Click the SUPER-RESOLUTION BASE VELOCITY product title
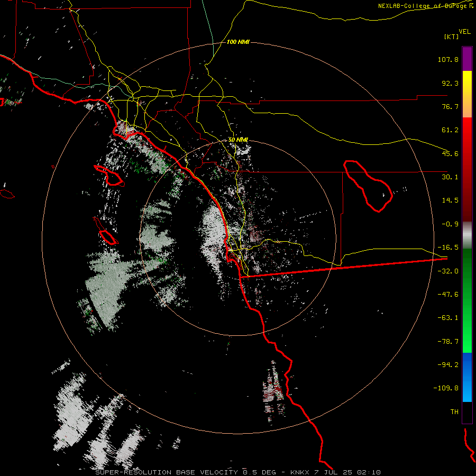Screen dimensions: 476x476 pyautogui.click(x=167, y=472)
